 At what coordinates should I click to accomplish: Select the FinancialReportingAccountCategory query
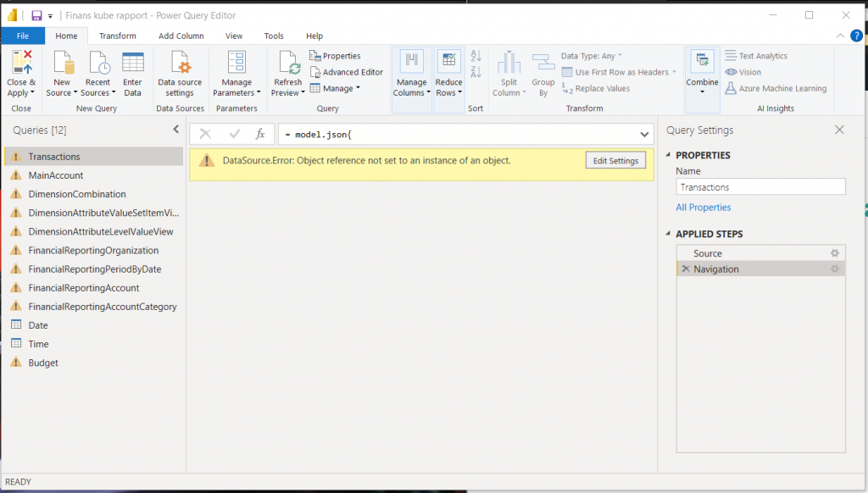click(93, 307)
